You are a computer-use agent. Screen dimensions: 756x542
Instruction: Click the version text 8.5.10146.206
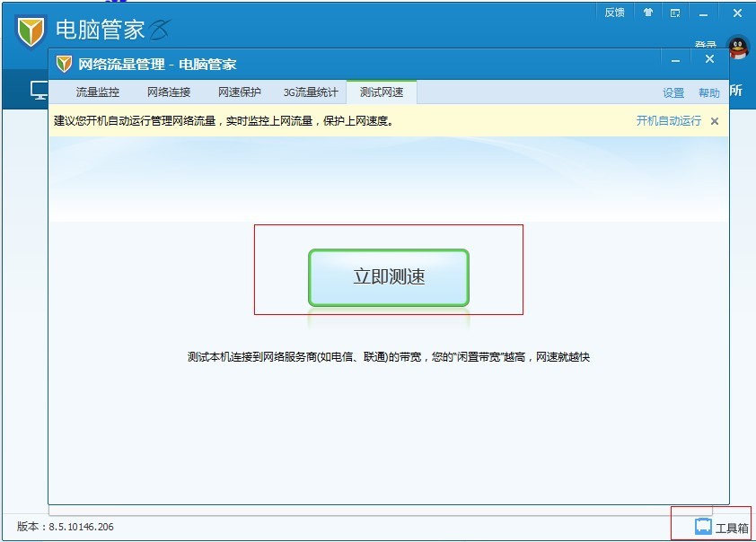81,527
